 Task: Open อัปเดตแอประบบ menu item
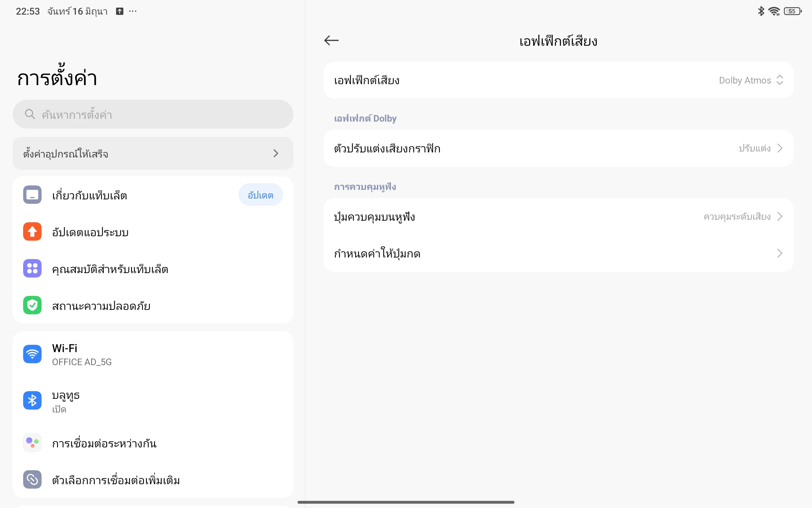153,231
